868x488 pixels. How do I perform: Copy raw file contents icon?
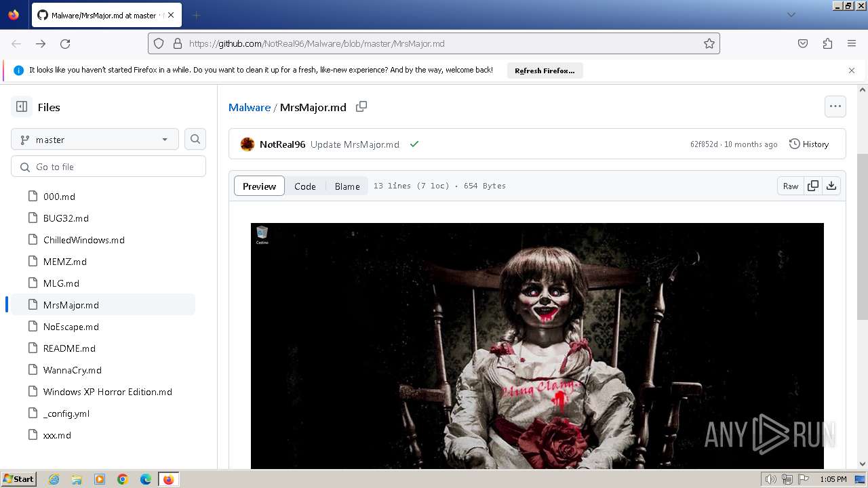[x=813, y=186]
